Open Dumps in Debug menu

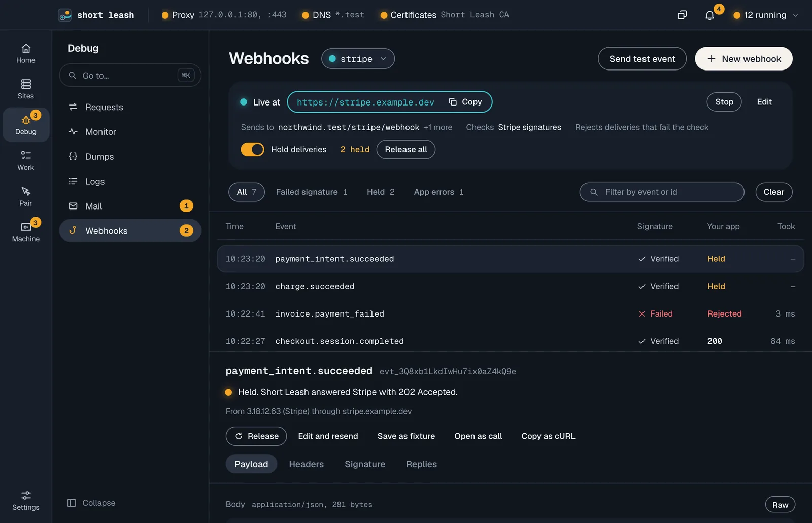click(x=130, y=157)
